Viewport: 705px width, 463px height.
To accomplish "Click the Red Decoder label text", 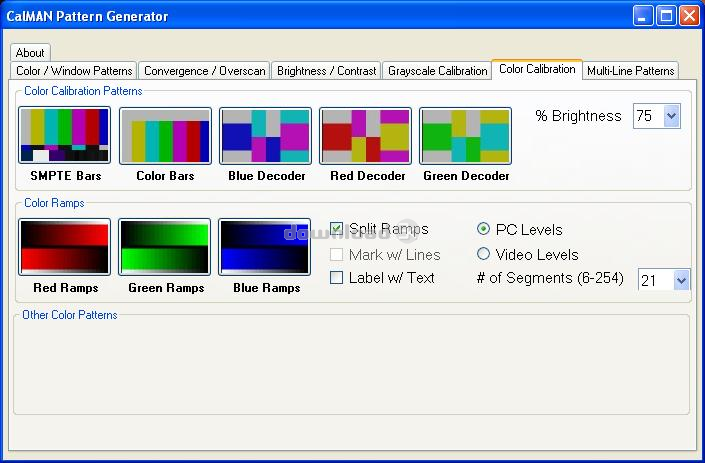I will point(367,176).
